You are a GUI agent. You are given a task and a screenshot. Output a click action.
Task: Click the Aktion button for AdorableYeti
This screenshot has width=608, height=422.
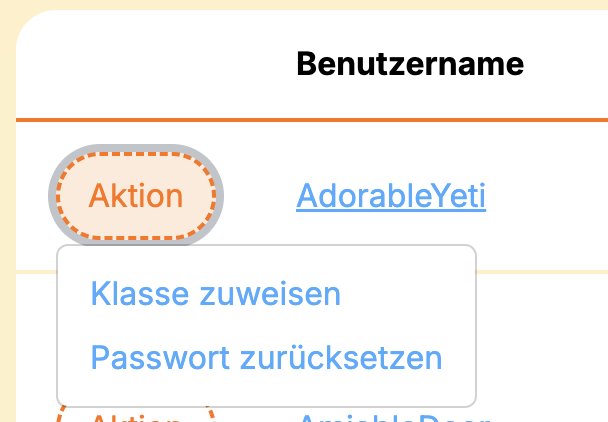point(136,196)
